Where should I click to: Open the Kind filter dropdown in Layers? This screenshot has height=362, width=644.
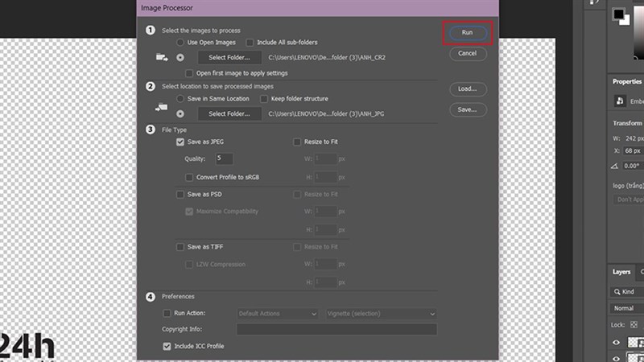627,292
